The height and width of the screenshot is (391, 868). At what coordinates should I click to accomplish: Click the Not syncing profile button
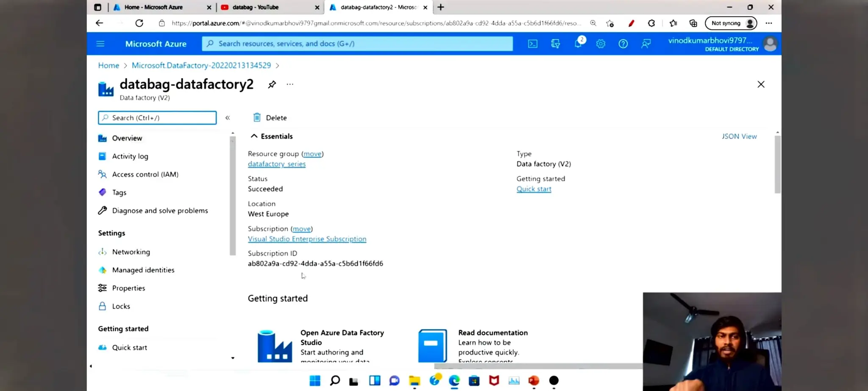(731, 23)
